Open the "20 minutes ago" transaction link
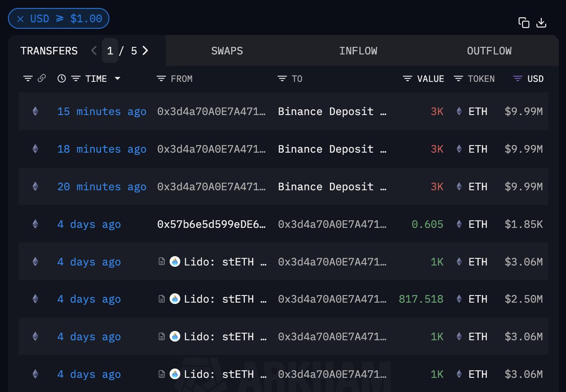The image size is (566, 392). coord(102,187)
